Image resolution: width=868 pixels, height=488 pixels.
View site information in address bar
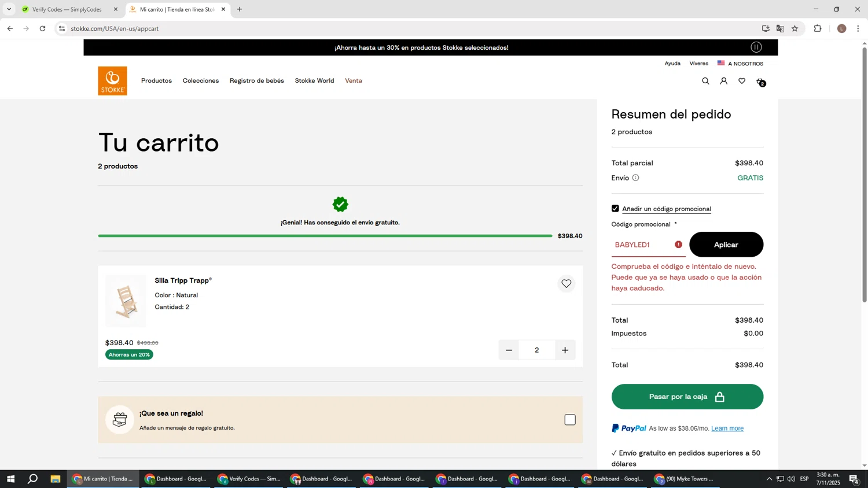tap(62, 28)
